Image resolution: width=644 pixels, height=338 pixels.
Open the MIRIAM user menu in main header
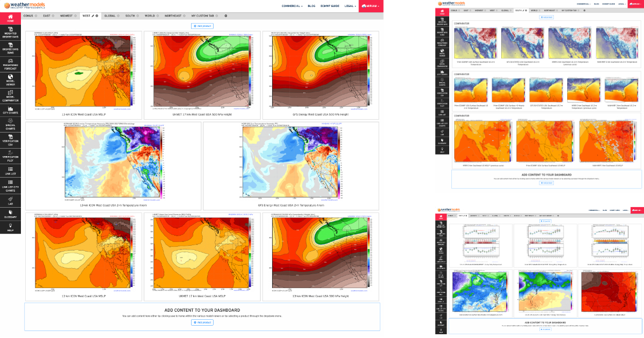pyautogui.click(x=371, y=5)
